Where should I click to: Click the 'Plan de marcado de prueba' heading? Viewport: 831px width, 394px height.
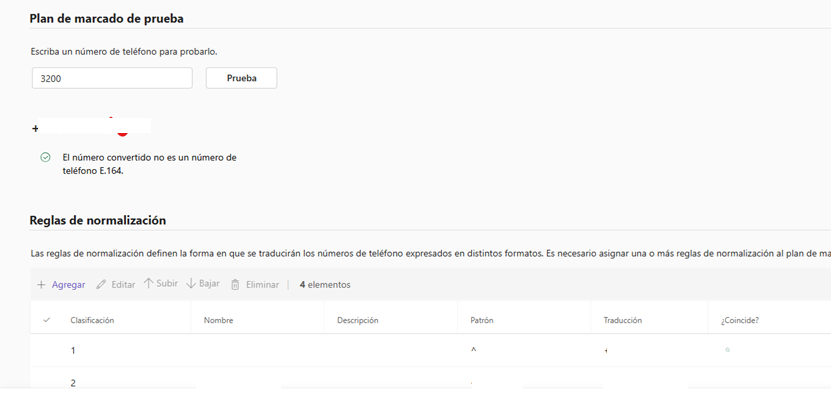click(107, 19)
